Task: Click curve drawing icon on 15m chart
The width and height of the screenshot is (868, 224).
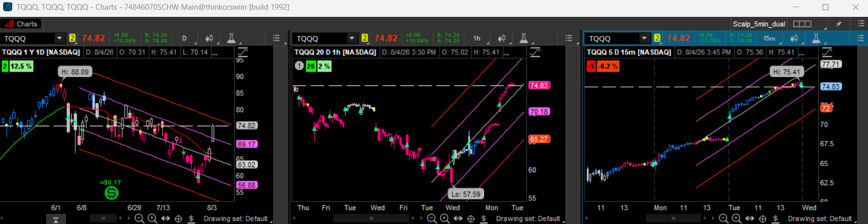Action: 827,52
